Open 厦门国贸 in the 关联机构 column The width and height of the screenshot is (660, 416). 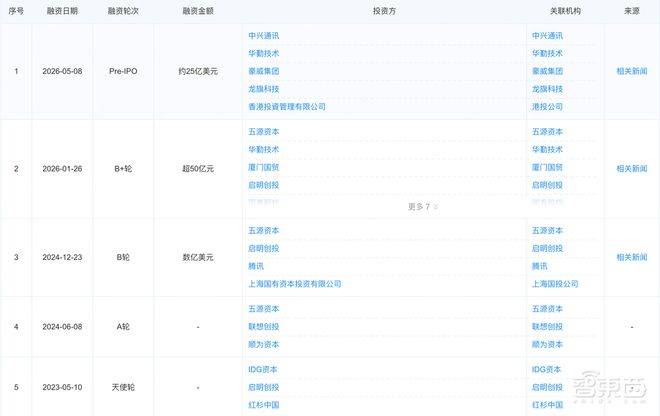[x=547, y=167]
